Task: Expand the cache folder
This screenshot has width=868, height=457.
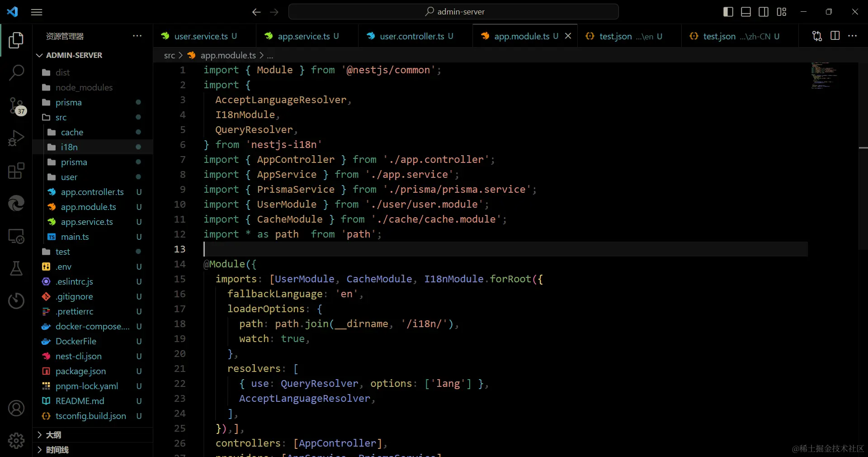Action: (x=93, y=132)
